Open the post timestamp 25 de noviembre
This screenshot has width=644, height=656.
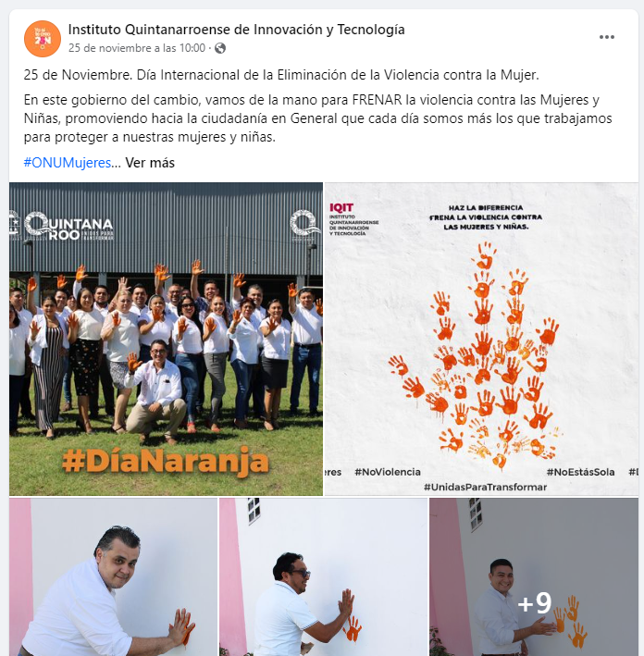pyautogui.click(x=137, y=48)
